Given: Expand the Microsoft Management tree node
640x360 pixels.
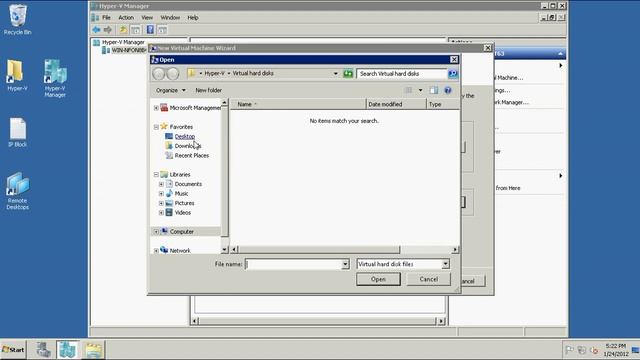Looking at the screenshot, I should [156, 108].
